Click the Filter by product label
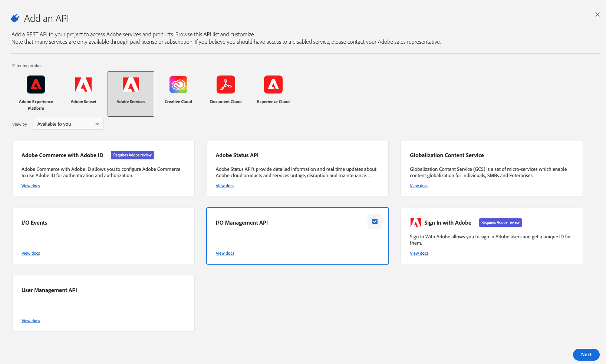Viewport: 606px width, 364px height. pyautogui.click(x=27, y=66)
